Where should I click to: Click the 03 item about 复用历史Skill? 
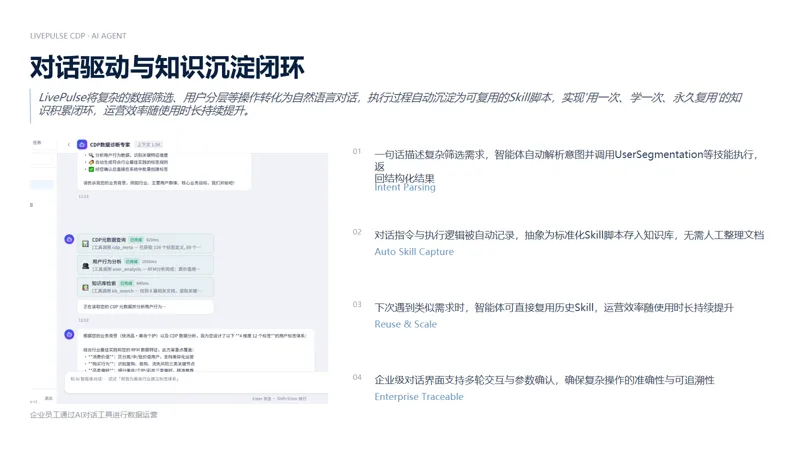tap(554, 308)
